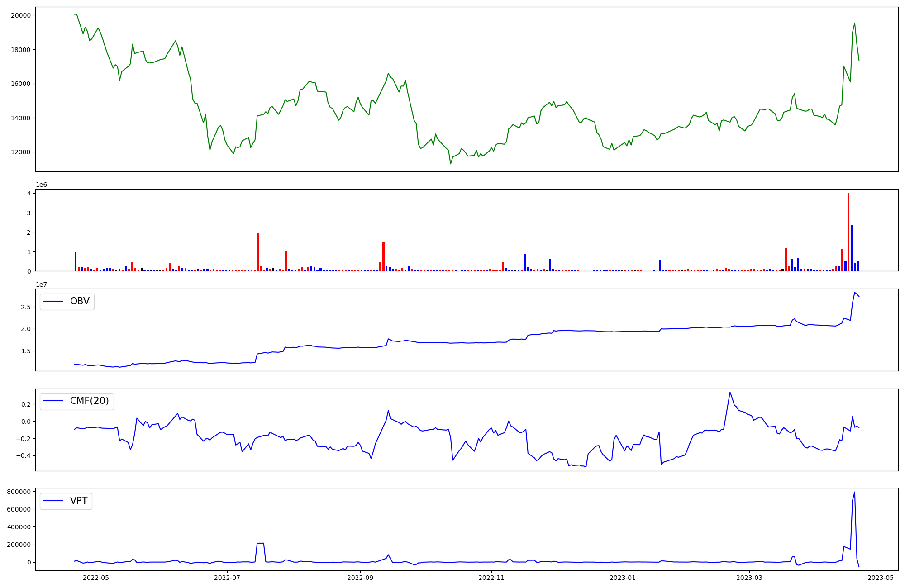Screen dimensions: 905x588
Task: Click the red volume bar in mid-July 2022
Action: pos(258,252)
